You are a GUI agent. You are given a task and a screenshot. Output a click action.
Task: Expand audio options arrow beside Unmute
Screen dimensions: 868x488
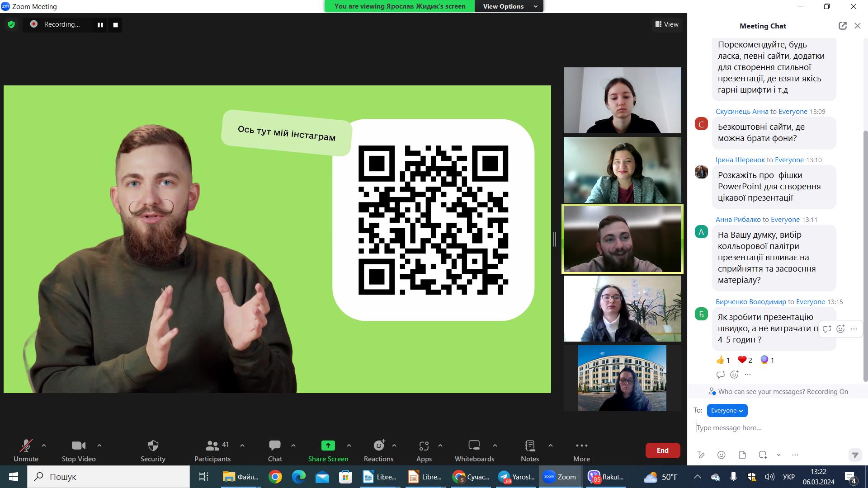pyautogui.click(x=44, y=446)
